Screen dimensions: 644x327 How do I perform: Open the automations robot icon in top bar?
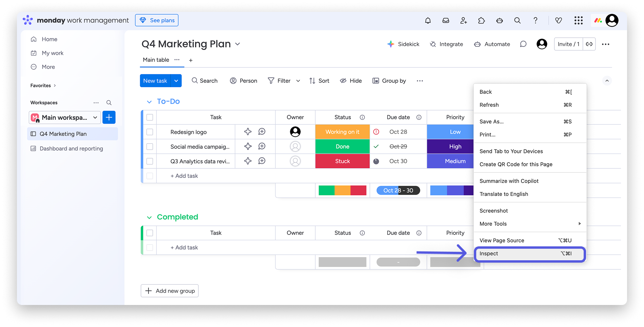click(499, 20)
